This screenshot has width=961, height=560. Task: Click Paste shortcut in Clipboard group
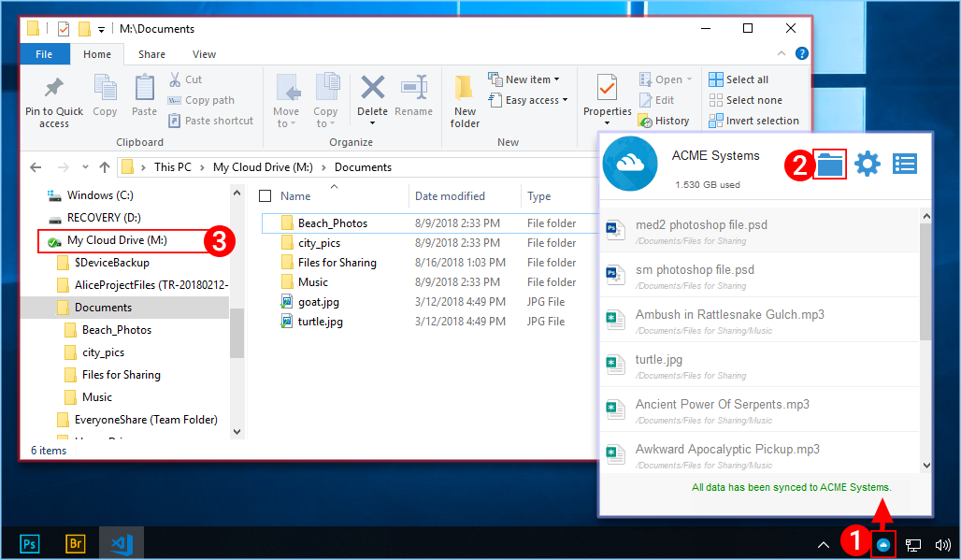(x=211, y=121)
